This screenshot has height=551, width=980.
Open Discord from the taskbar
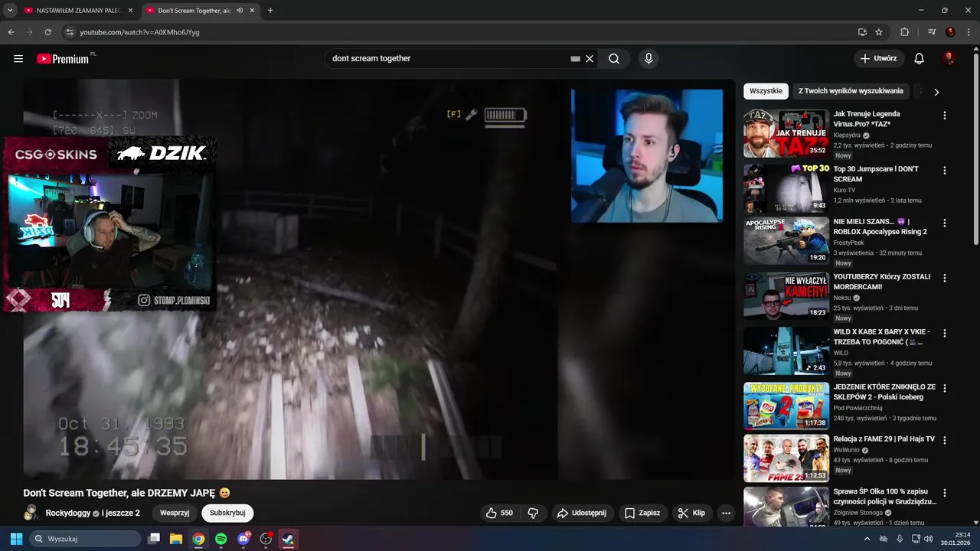(243, 539)
